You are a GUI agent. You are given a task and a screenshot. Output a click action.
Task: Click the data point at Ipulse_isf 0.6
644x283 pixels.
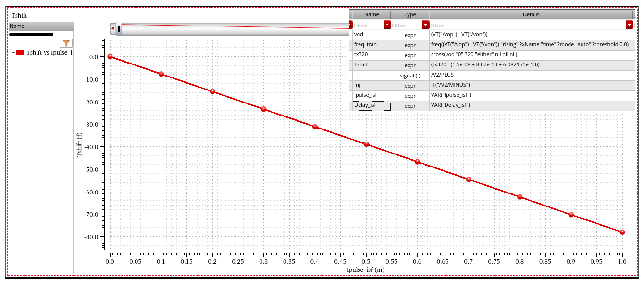tap(417, 162)
